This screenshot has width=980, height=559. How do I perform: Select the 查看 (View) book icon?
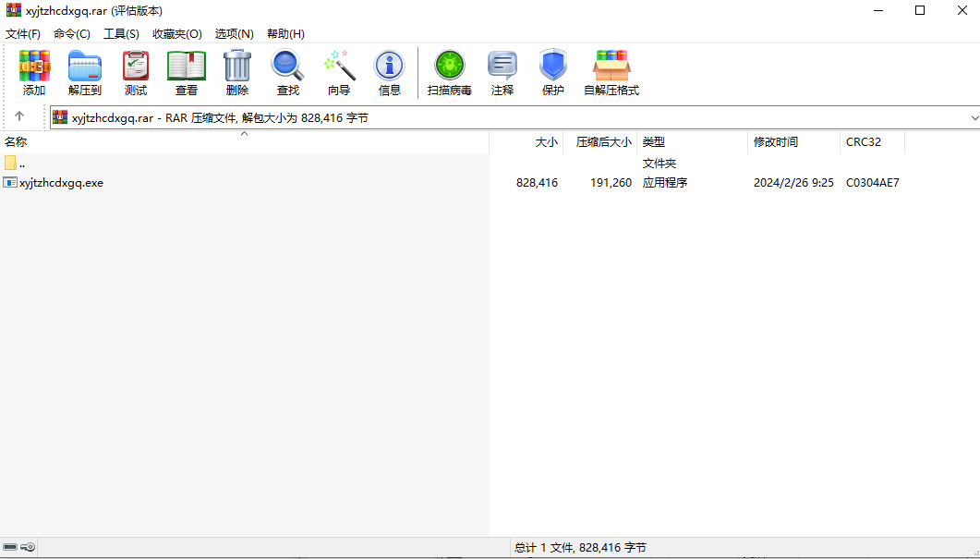tap(187, 73)
